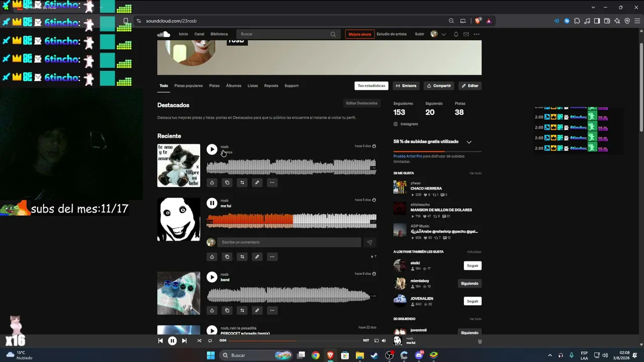Open the messages envelope icon
The image size is (644, 362).
pos(466,34)
